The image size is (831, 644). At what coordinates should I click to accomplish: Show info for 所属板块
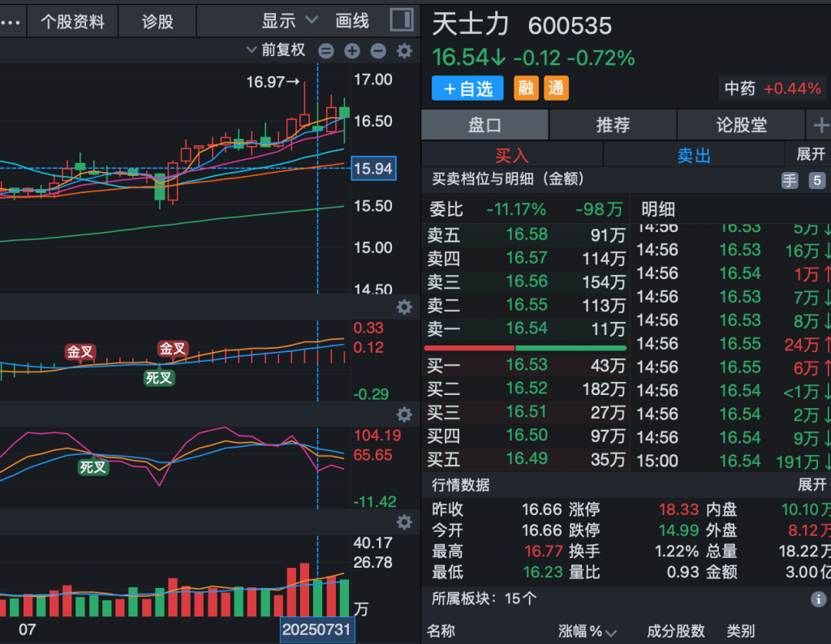[818, 599]
